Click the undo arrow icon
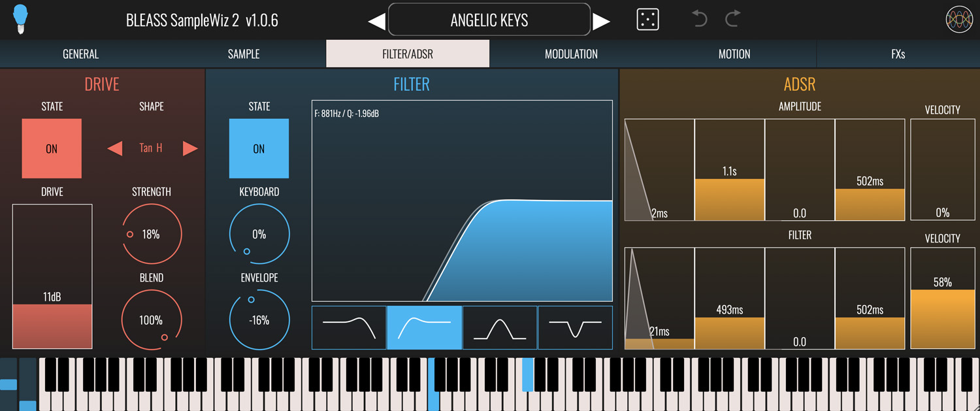 700,19
